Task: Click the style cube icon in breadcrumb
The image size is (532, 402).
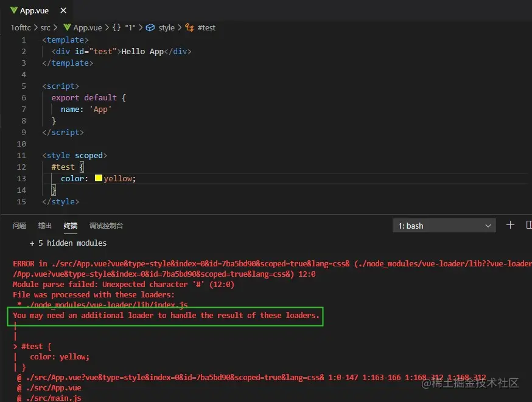Action: tap(150, 27)
